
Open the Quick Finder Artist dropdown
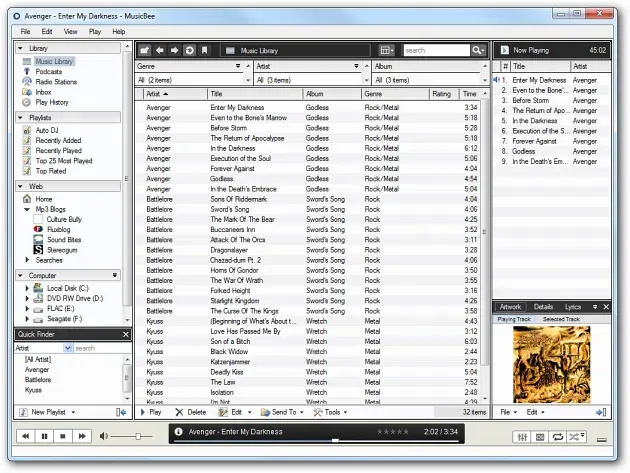[68, 348]
